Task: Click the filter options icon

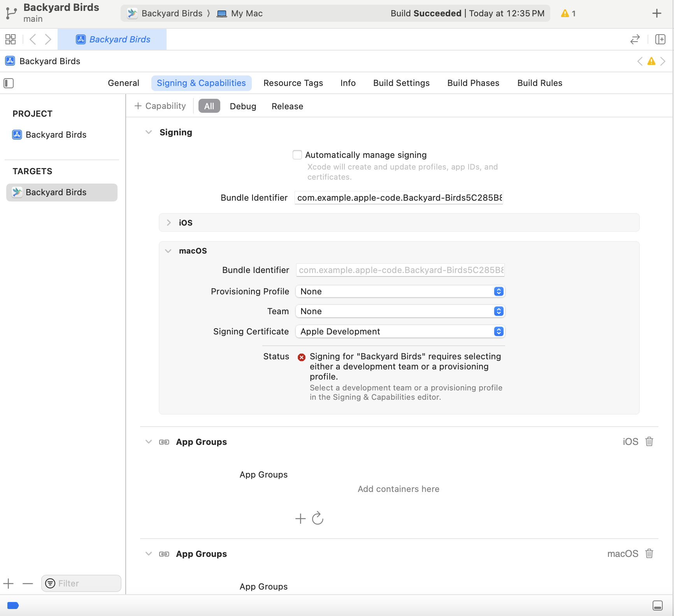Action: click(50, 583)
